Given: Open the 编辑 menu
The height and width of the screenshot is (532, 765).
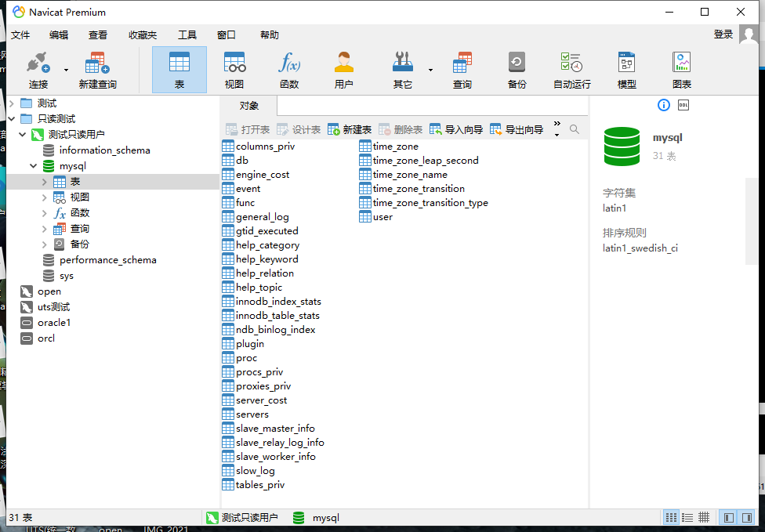Looking at the screenshot, I should (59, 35).
